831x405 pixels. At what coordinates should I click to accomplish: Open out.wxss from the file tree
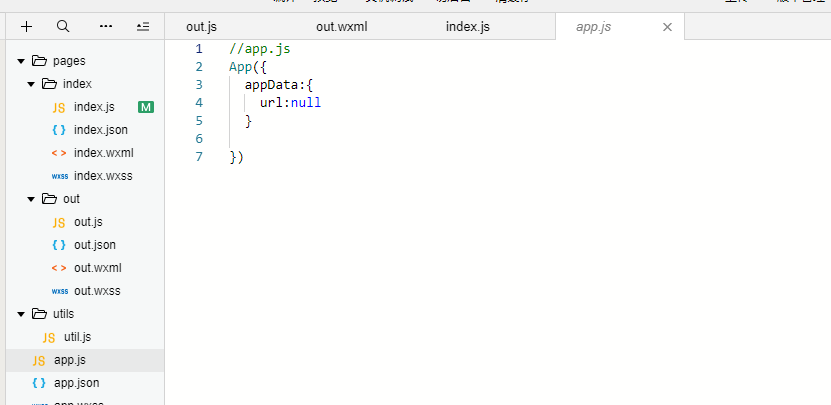pyautogui.click(x=98, y=291)
